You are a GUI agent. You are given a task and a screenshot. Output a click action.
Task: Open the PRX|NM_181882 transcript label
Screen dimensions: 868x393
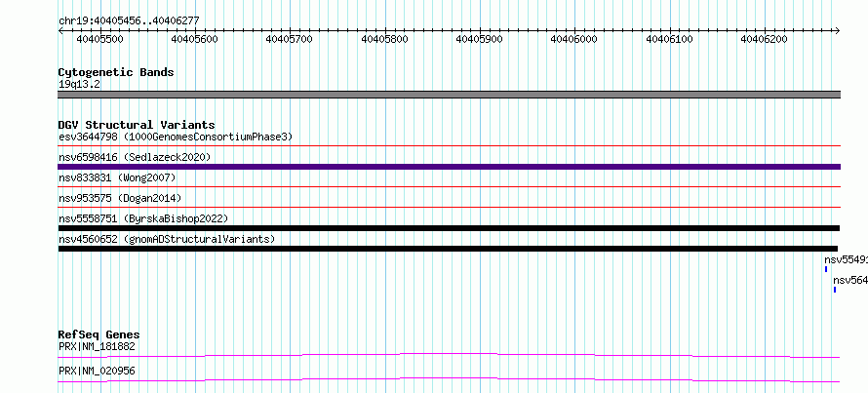click(x=97, y=347)
